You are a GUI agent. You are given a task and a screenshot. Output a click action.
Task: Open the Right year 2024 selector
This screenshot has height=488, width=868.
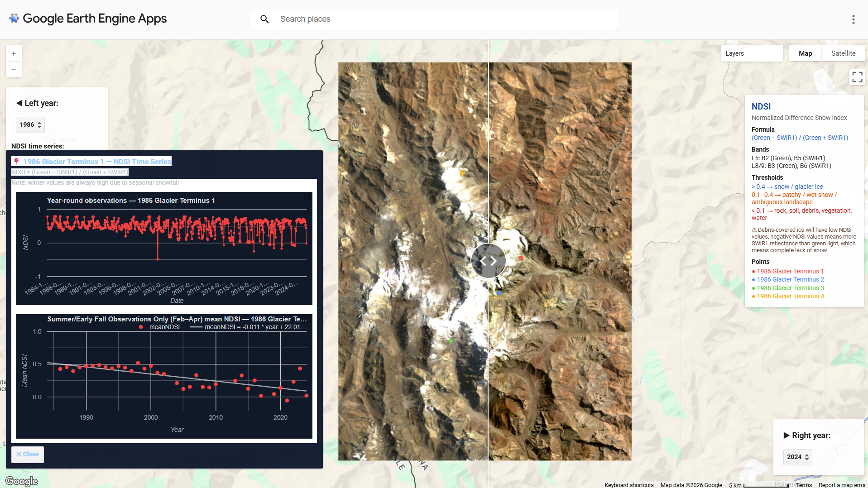[x=797, y=457]
